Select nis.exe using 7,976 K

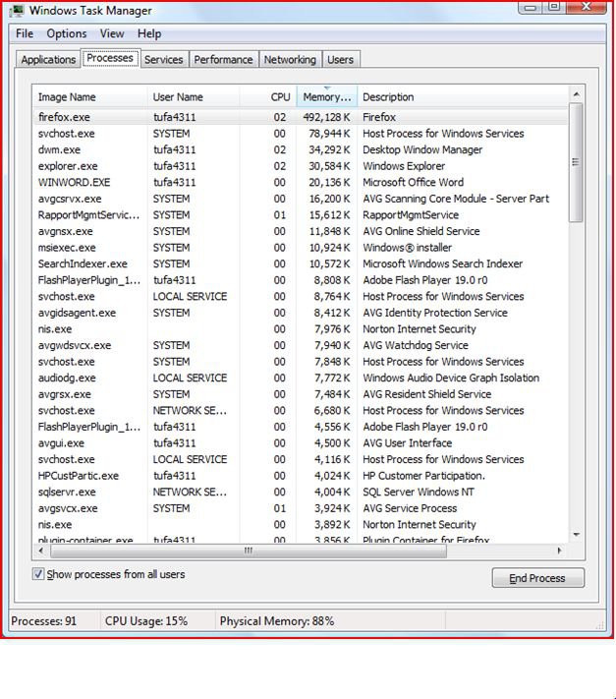tap(301, 329)
